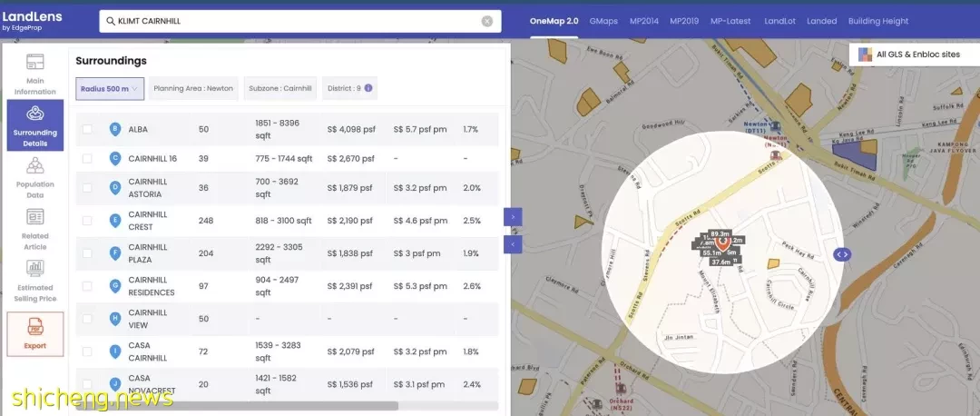Click Subzone : Cairnhill chip
The image size is (980, 416).
point(280,89)
